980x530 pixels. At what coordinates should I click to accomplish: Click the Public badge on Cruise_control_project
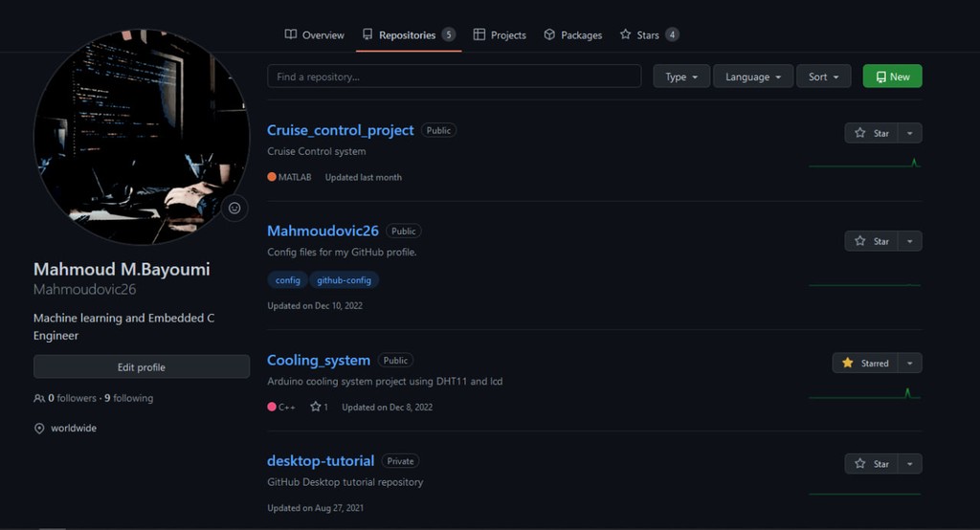tap(438, 130)
